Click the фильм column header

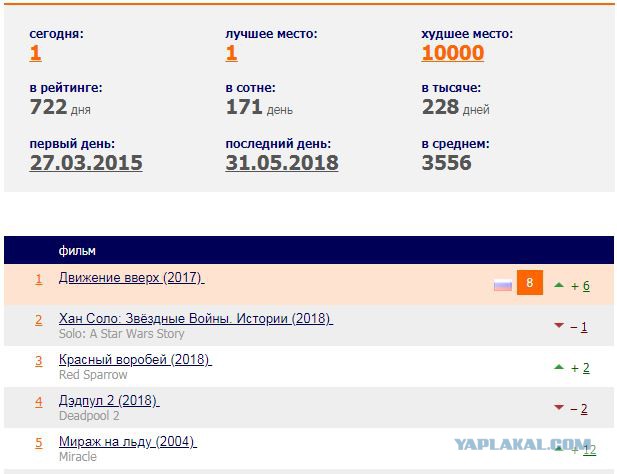(x=77, y=251)
